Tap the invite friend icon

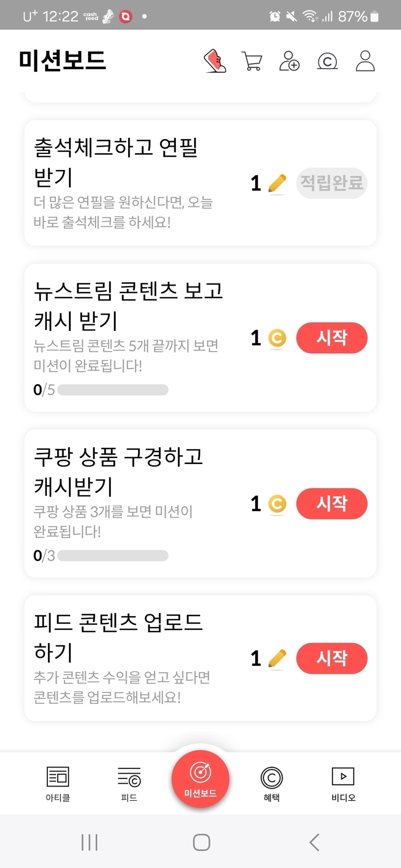(289, 61)
